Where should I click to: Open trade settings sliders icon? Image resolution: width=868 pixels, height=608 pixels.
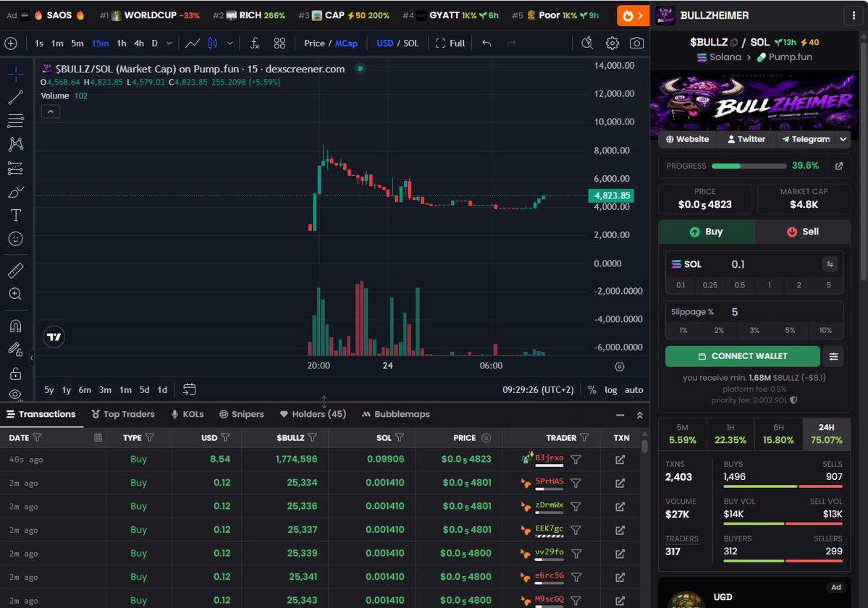tap(833, 357)
